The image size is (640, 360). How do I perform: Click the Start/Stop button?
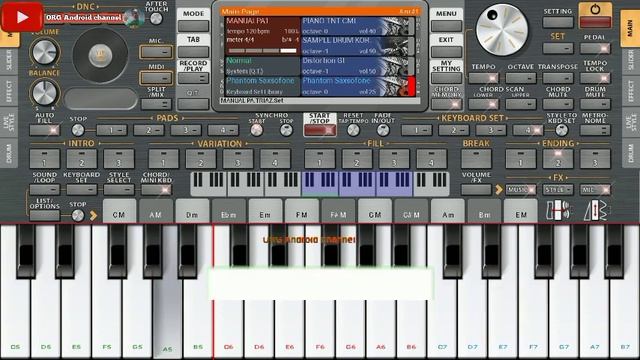[x=320, y=130]
